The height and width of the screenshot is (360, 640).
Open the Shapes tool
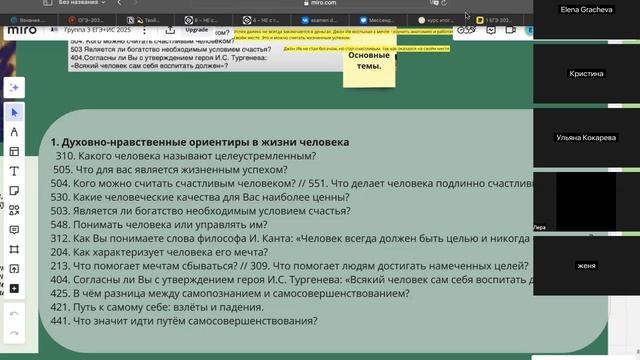14,210
